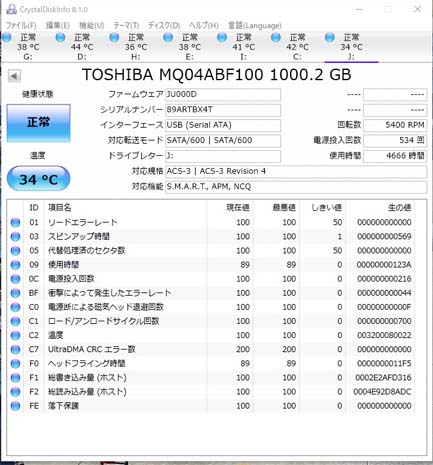Viewport: 433px width, 465px height.
Task: Open the ファイル(F) menu
Action: (21, 25)
